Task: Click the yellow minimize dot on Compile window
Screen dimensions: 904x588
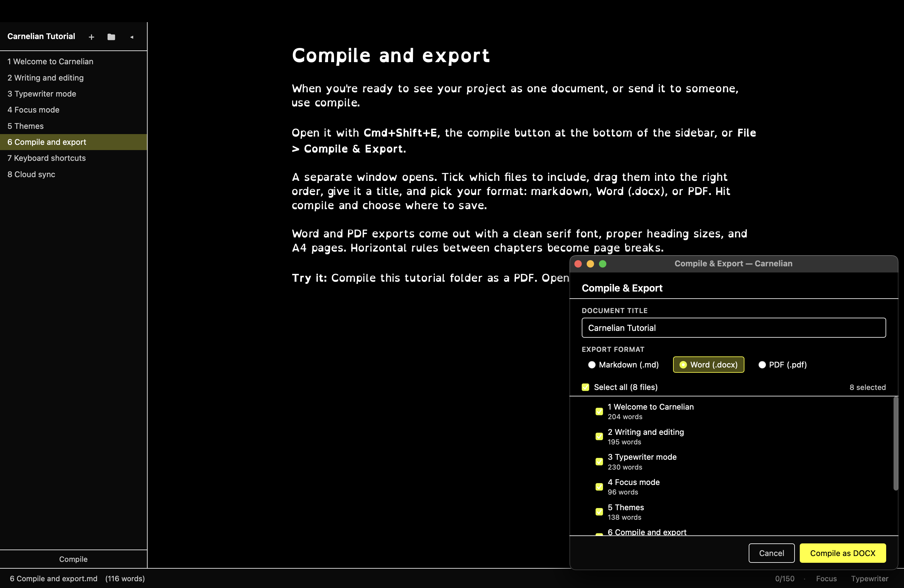Action: click(x=590, y=264)
